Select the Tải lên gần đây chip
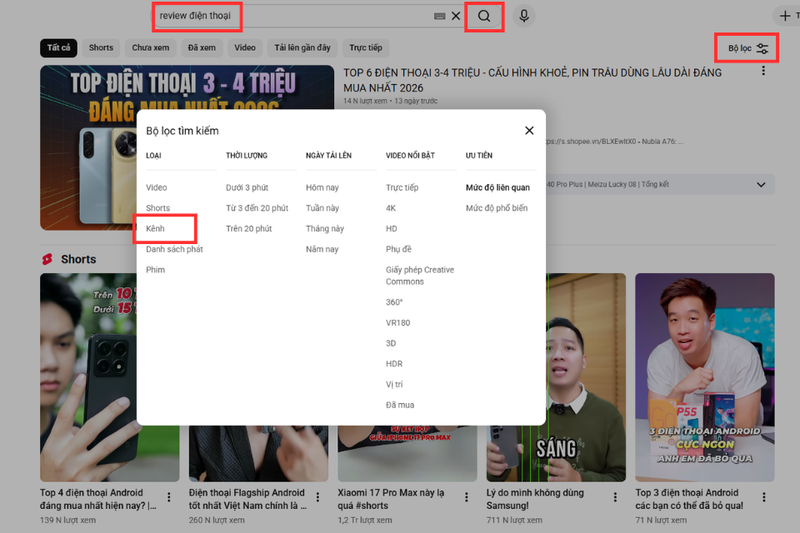This screenshot has width=800, height=533. (x=303, y=48)
